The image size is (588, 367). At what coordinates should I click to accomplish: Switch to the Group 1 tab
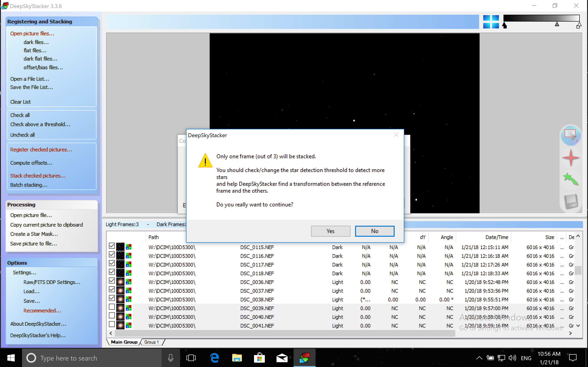click(x=151, y=342)
